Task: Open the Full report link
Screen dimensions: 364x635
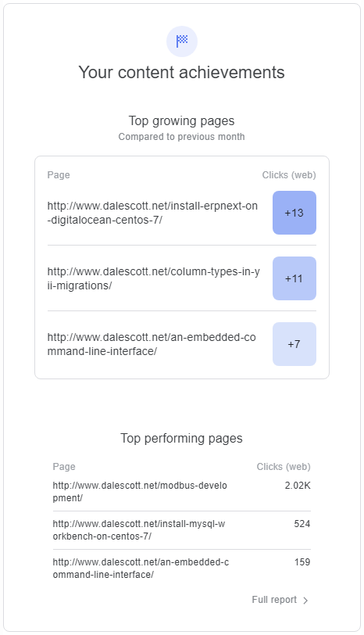Action: pos(280,600)
